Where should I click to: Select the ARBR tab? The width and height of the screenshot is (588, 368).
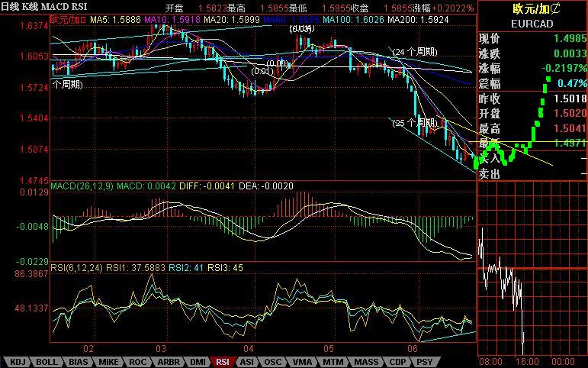tap(169, 363)
